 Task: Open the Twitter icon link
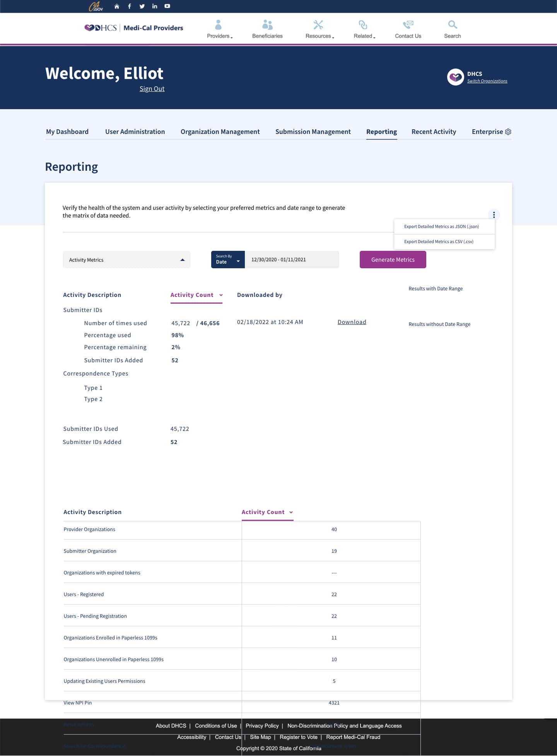pos(142,6)
